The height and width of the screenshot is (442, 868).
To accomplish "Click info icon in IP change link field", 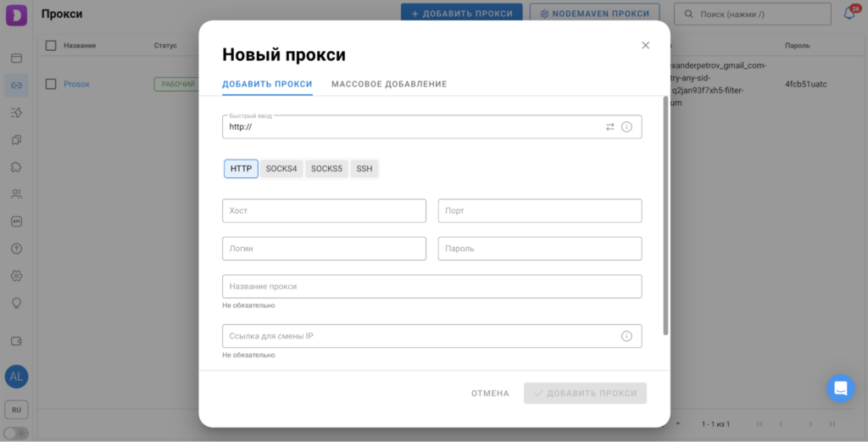I will coord(626,336).
